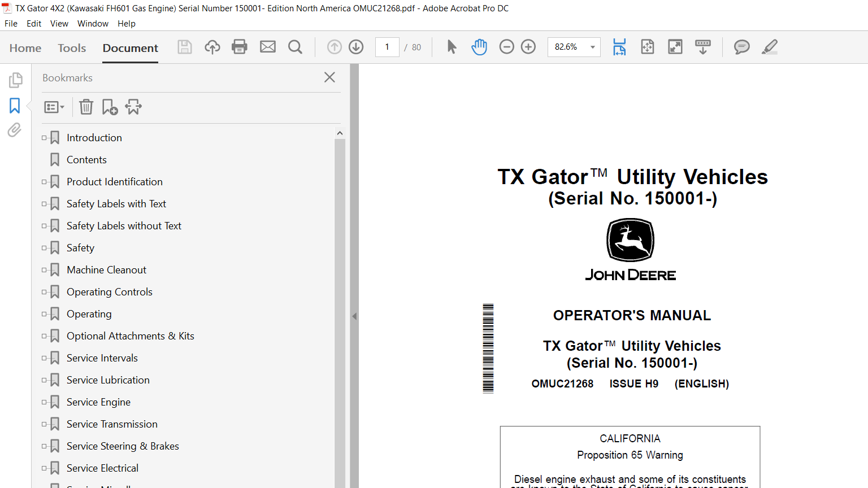Switch to the Document tab
This screenshot has height=488, width=868.
[131, 48]
